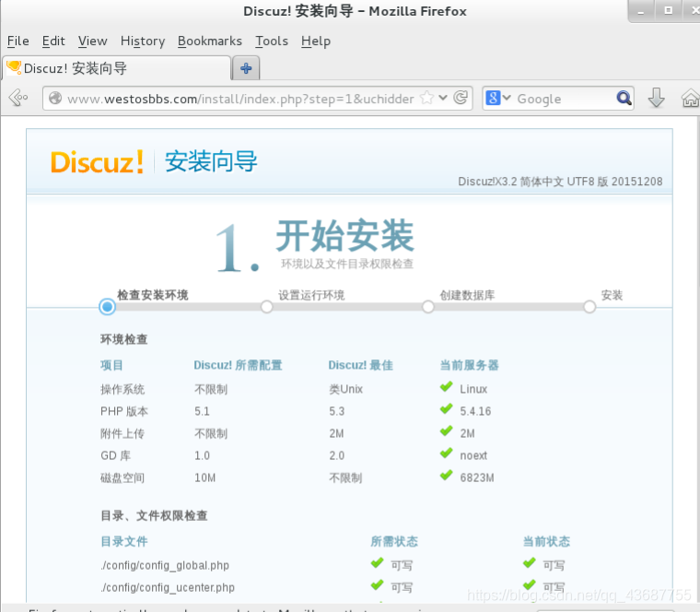Minimize the Firefox window
The image size is (700, 612).
641,11
